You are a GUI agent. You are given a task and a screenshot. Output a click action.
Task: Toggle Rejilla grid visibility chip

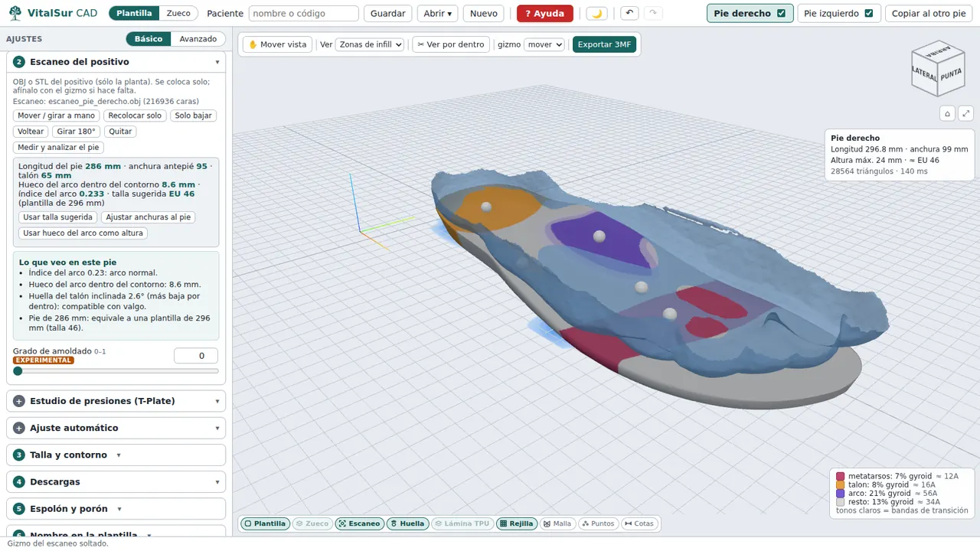516,523
